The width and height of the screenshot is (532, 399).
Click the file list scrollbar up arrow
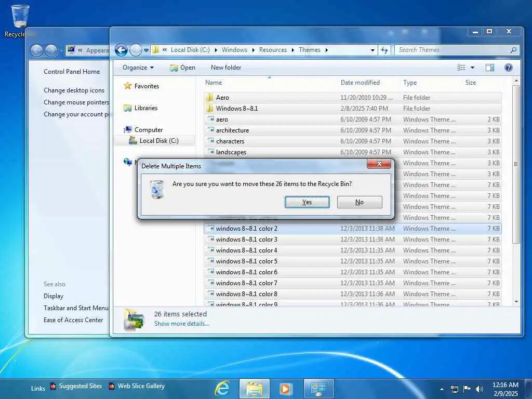[x=516, y=81]
